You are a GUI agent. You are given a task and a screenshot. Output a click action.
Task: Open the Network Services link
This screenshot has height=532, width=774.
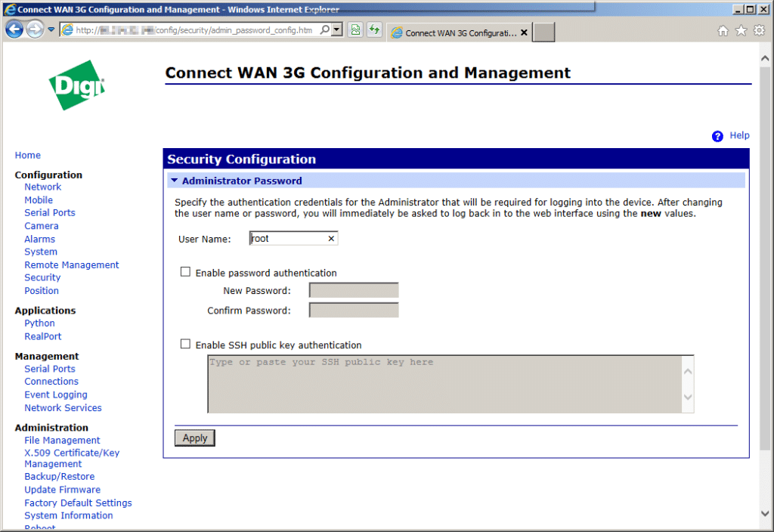tap(63, 407)
